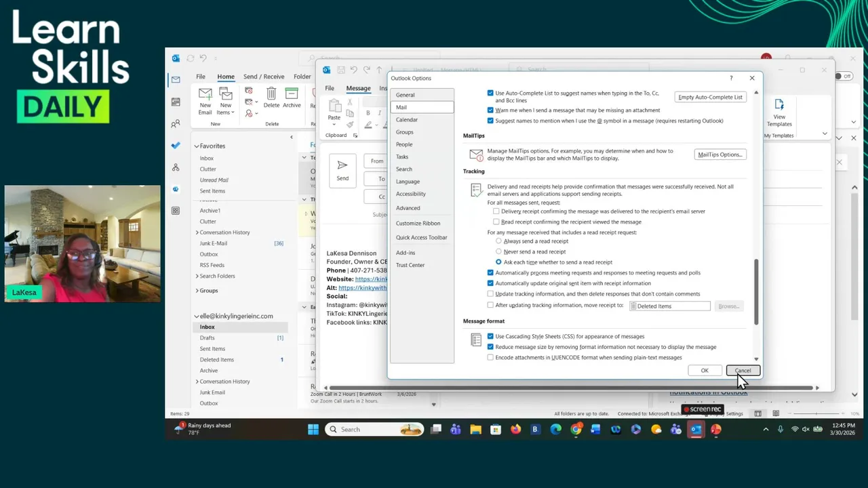Select Calendar category in Outlook Options
The width and height of the screenshot is (868, 488).
click(x=422, y=120)
